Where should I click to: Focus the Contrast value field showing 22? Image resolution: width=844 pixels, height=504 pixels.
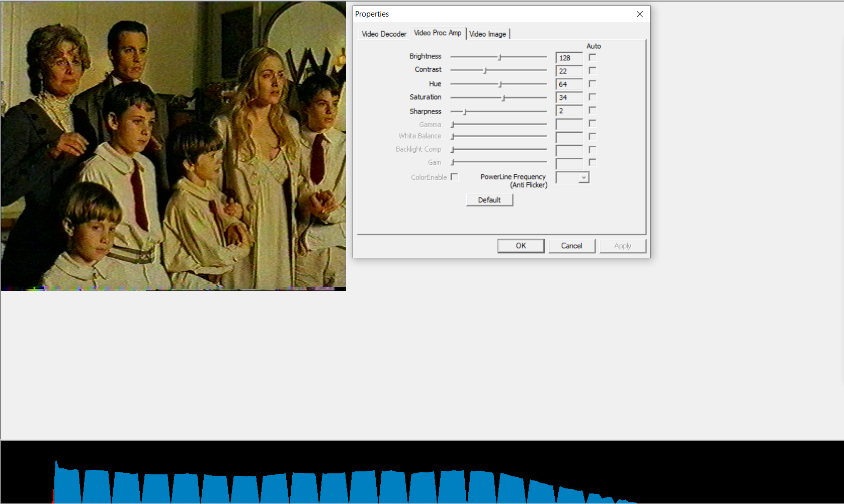click(569, 71)
